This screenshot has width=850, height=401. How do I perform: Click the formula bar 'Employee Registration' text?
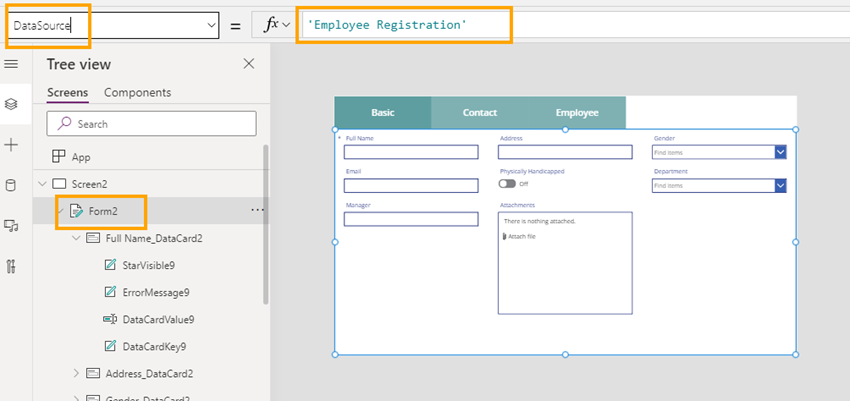pyautogui.click(x=387, y=25)
